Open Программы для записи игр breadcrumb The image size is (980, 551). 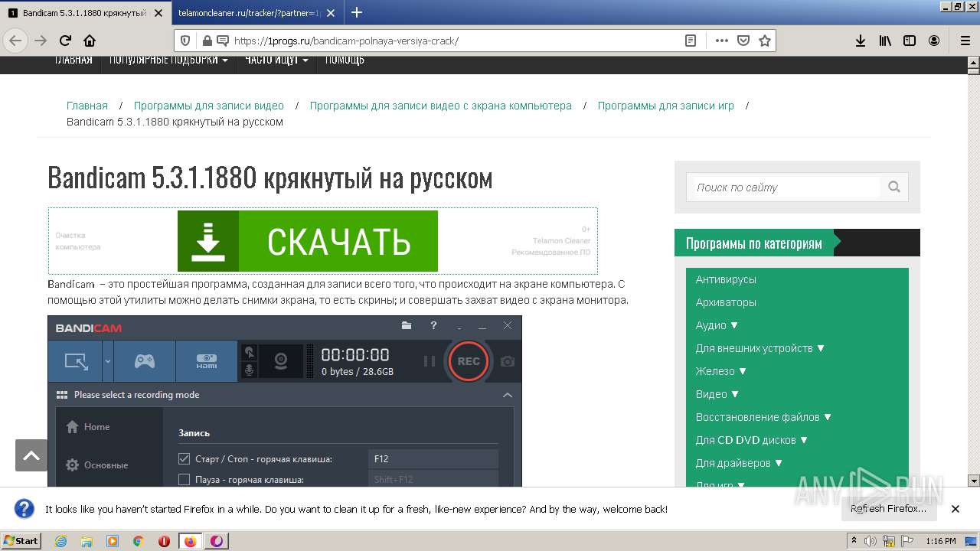click(x=666, y=106)
